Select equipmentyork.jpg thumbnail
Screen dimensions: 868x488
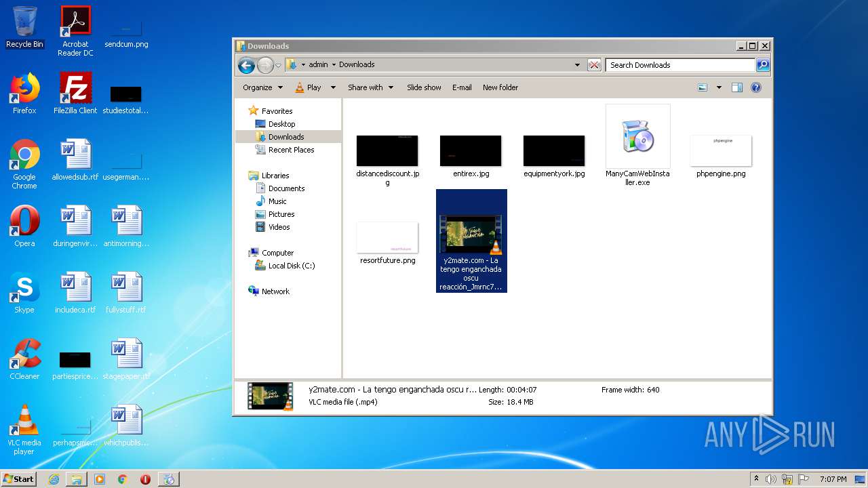click(554, 156)
